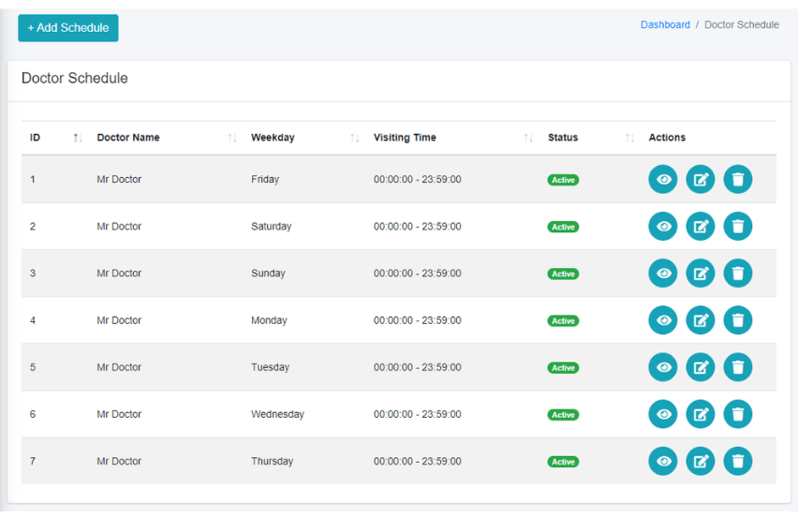Delete the Thursday schedule row
The height and width of the screenshot is (532, 798).
click(737, 461)
